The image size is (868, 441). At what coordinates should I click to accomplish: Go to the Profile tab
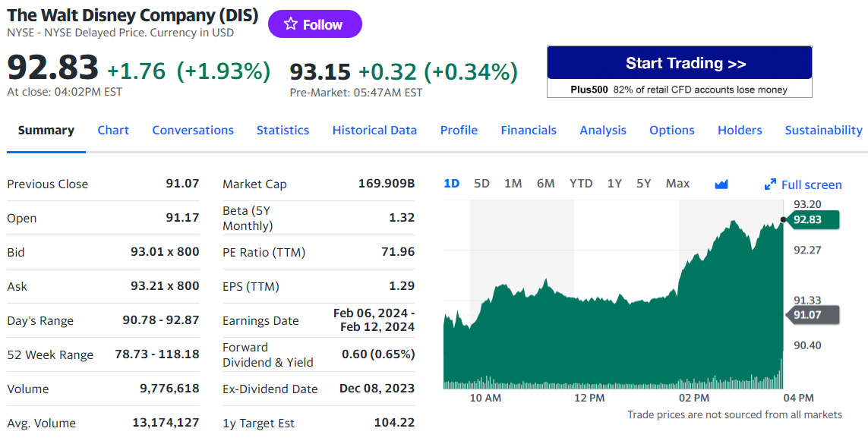coord(459,130)
